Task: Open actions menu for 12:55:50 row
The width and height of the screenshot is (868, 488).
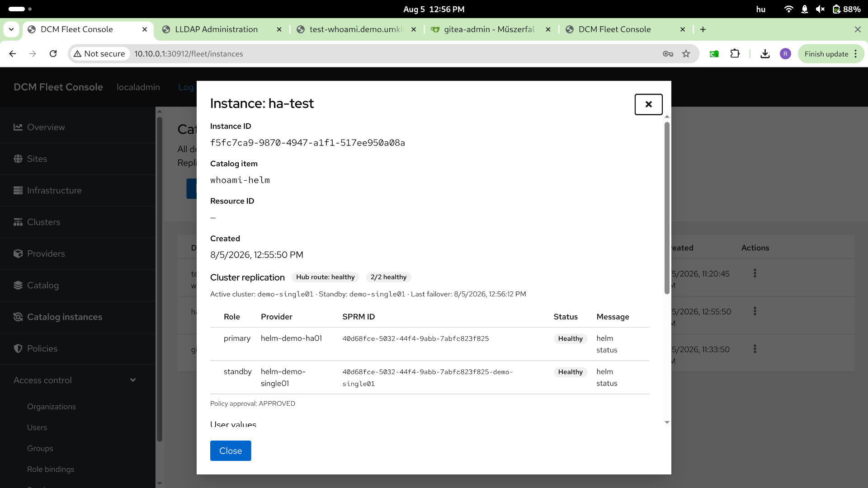Action: [755, 311]
